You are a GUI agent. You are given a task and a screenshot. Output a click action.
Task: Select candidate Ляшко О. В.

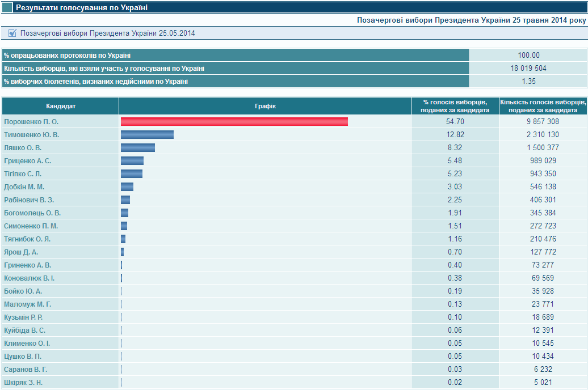pyautogui.click(x=23, y=148)
